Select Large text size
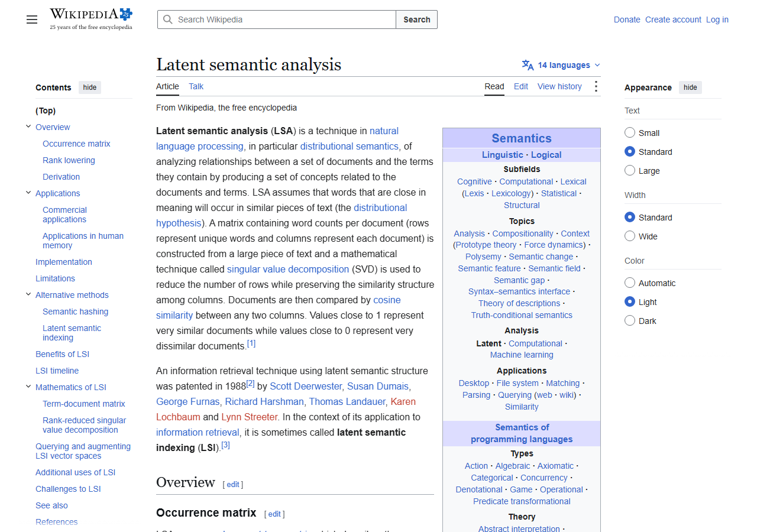 [x=630, y=171]
